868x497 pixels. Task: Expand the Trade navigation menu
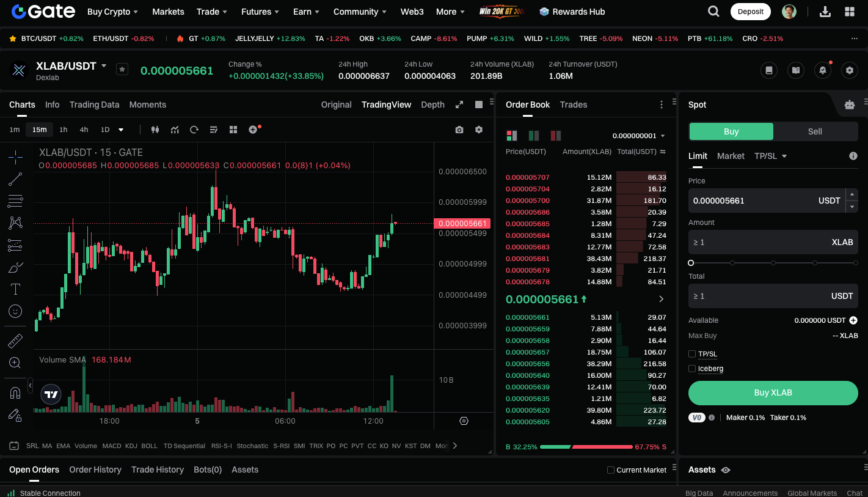tap(212, 12)
